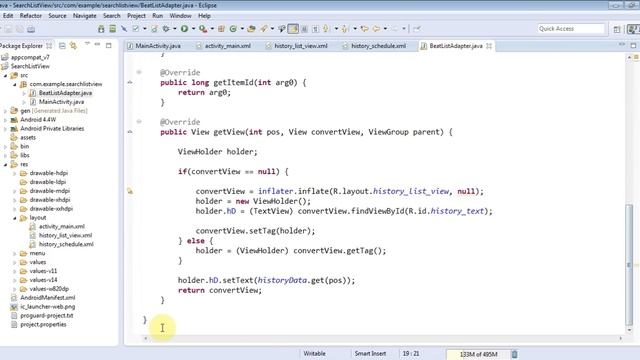Open the Navigate menu
The height and width of the screenshot is (360, 640).
pyautogui.click(x=84, y=16)
